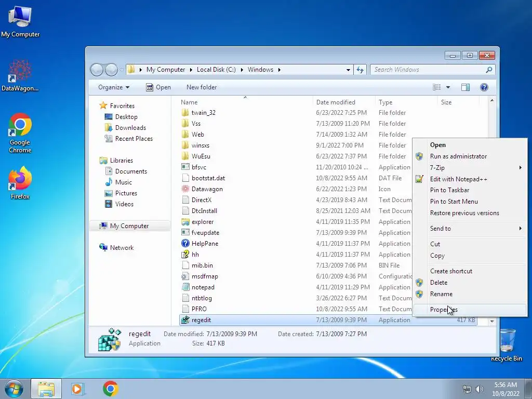Screen dimensions: 532x399
Task: Click the file list scroll-down arrow
Action: coord(492,321)
